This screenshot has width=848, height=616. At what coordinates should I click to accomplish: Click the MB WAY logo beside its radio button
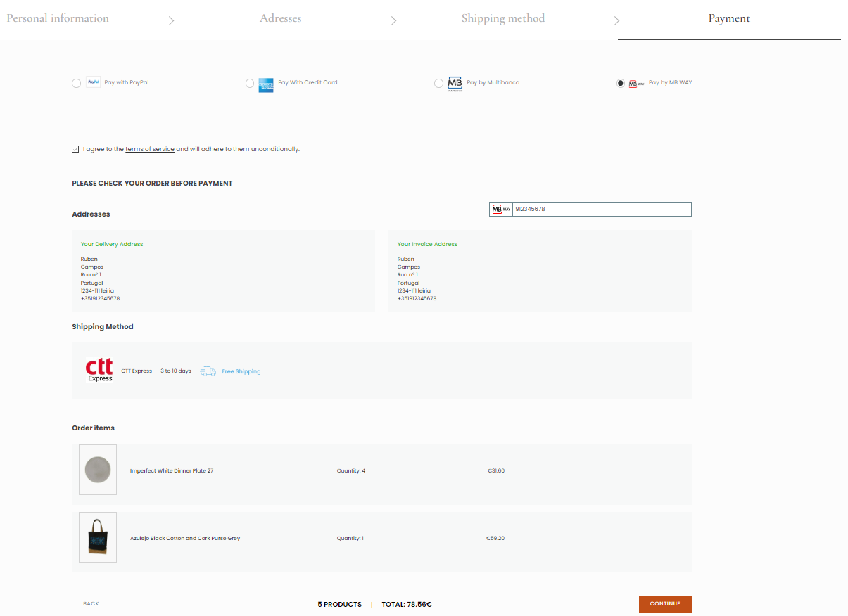click(x=636, y=83)
